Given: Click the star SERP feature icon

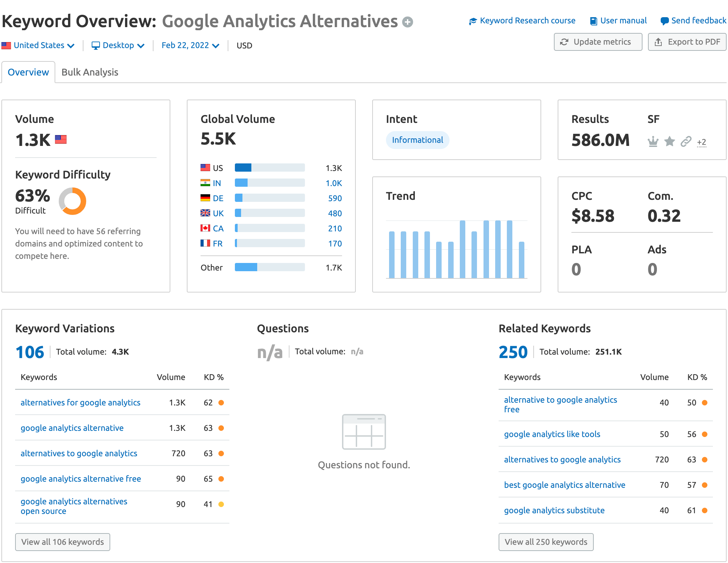Looking at the screenshot, I should (669, 141).
